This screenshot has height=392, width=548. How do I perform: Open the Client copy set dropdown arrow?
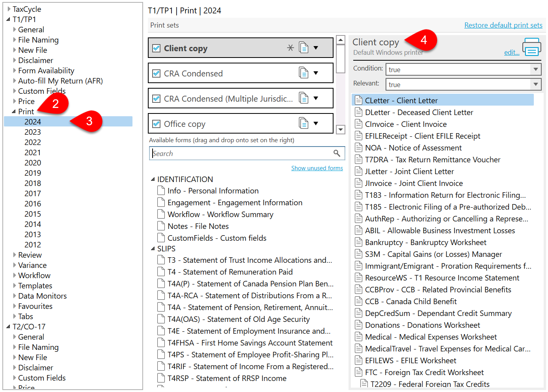pyautogui.click(x=316, y=48)
